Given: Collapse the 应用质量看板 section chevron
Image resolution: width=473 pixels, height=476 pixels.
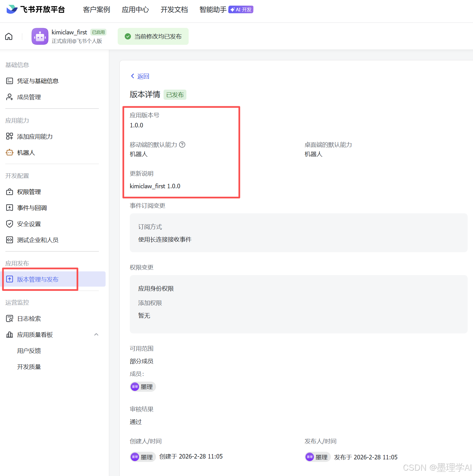Looking at the screenshot, I should (x=96, y=335).
